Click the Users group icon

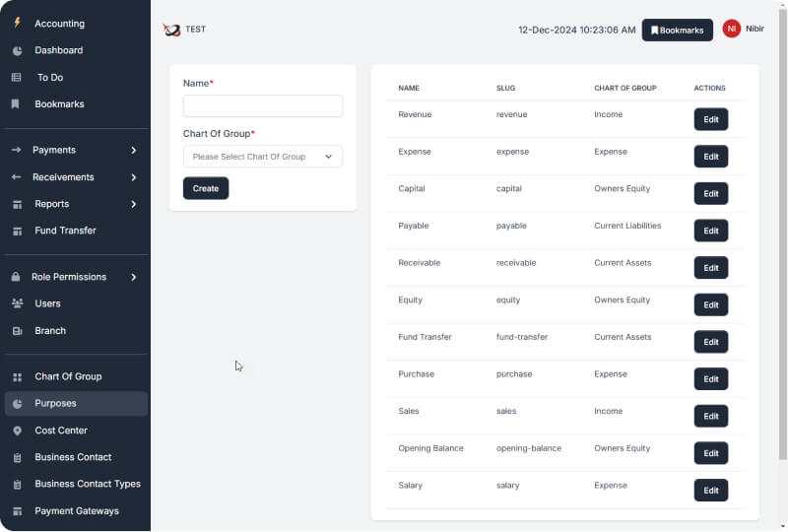point(17,303)
